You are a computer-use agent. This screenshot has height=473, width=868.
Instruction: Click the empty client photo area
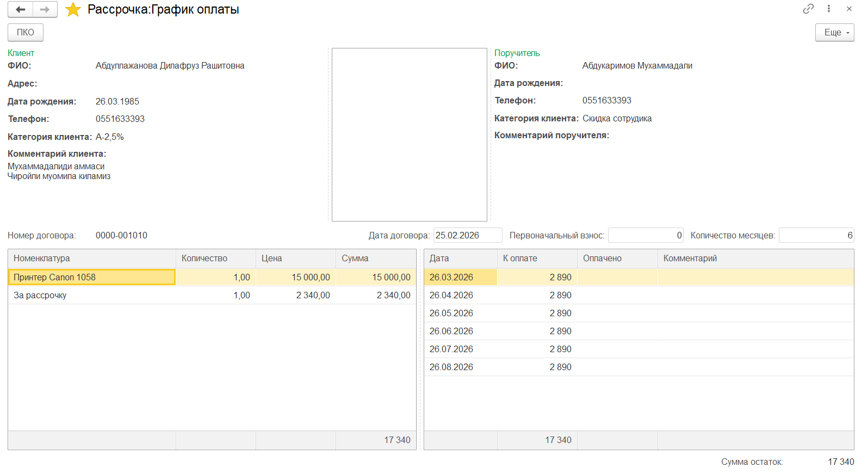pos(409,134)
